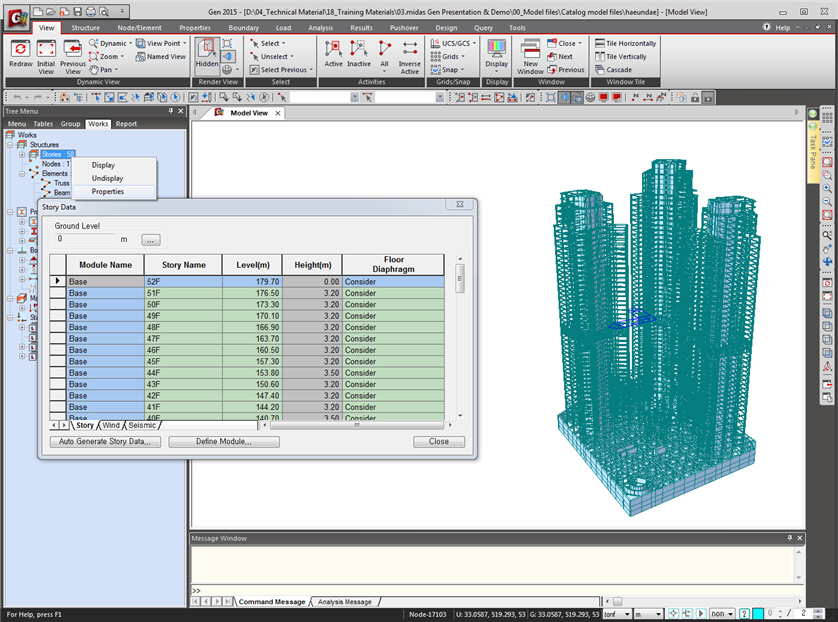Viewport: 838px width, 622px height.
Task: Click the Define Module button
Action: [223, 441]
